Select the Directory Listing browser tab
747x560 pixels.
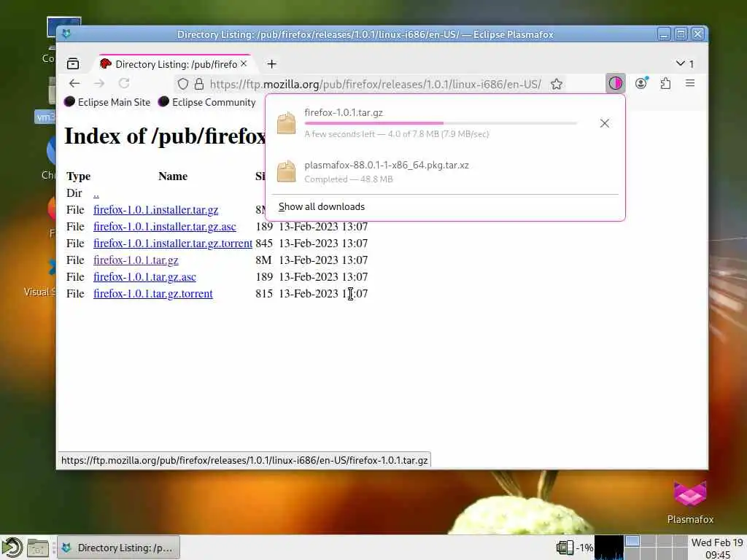tap(175, 64)
